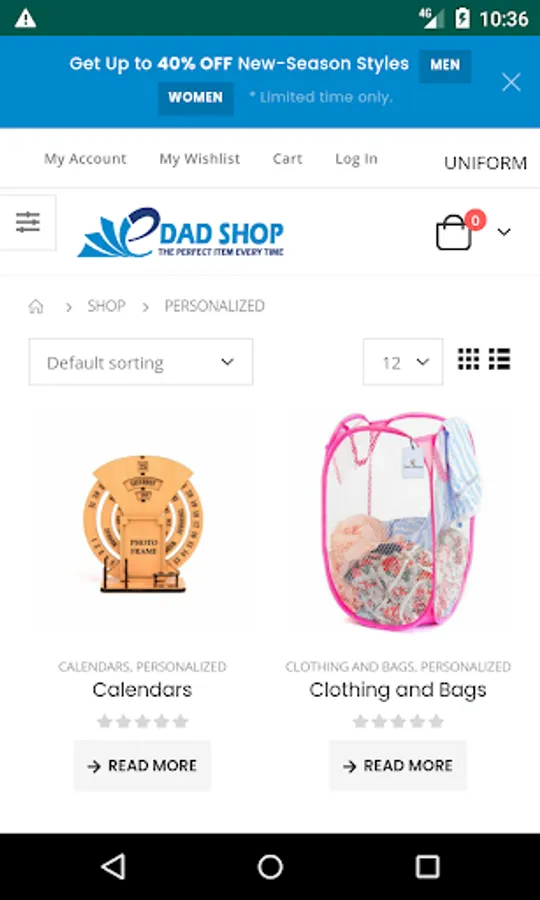This screenshot has width=540, height=900.
Task: Open the shopping bag cart icon
Action: 454,232
